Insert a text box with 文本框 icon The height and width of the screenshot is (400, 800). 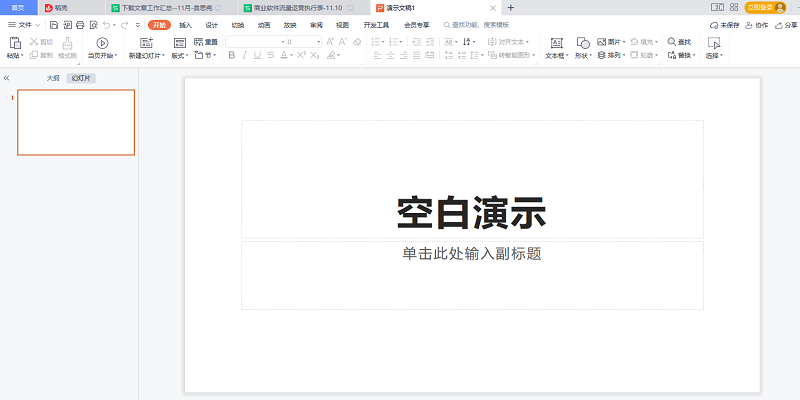555,43
